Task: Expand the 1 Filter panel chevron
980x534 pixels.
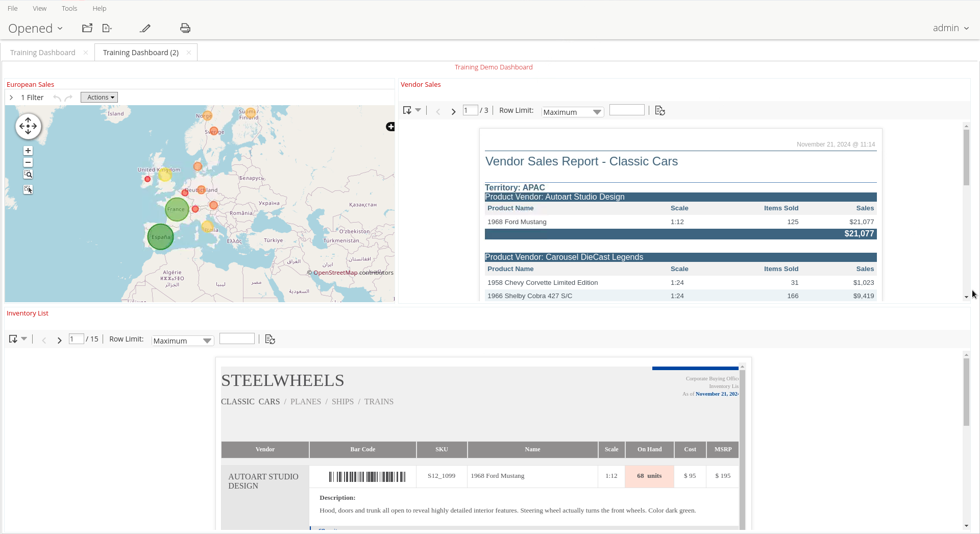Action: point(11,98)
